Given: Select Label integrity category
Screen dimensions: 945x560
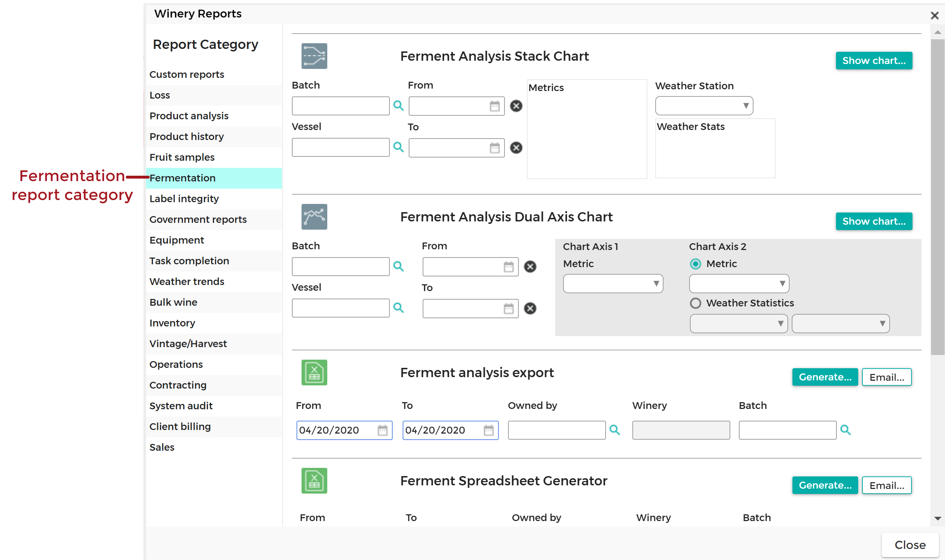Looking at the screenshot, I should [x=214, y=199].
